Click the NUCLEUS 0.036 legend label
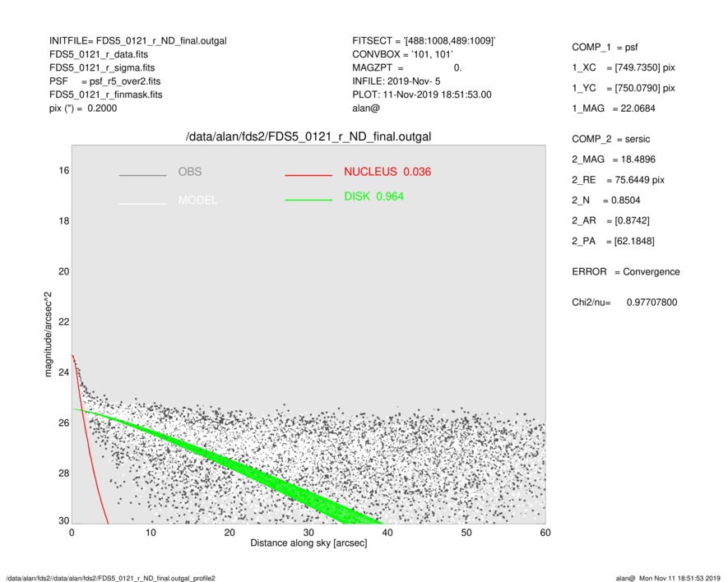The height and width of the screenshot is (582, 728). 387,172
